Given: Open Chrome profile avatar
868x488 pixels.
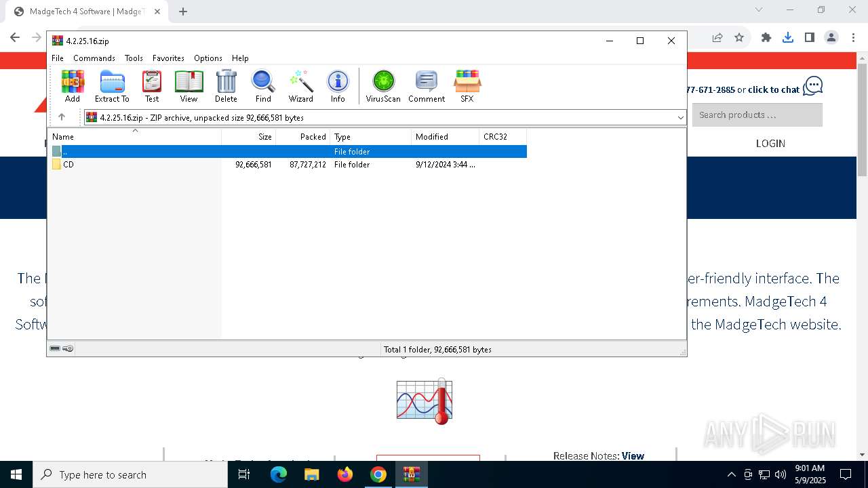Looking at the screenshot, I should [831, 38].
